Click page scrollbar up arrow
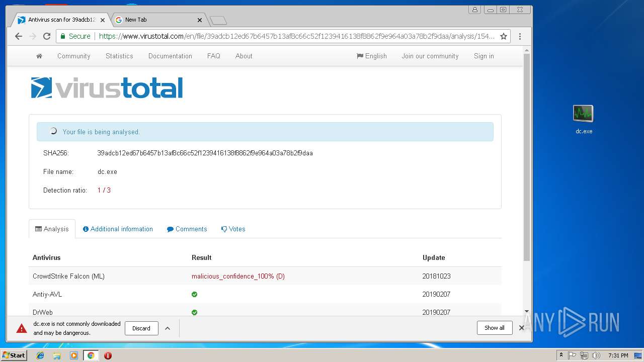 [x=527, y=50]
